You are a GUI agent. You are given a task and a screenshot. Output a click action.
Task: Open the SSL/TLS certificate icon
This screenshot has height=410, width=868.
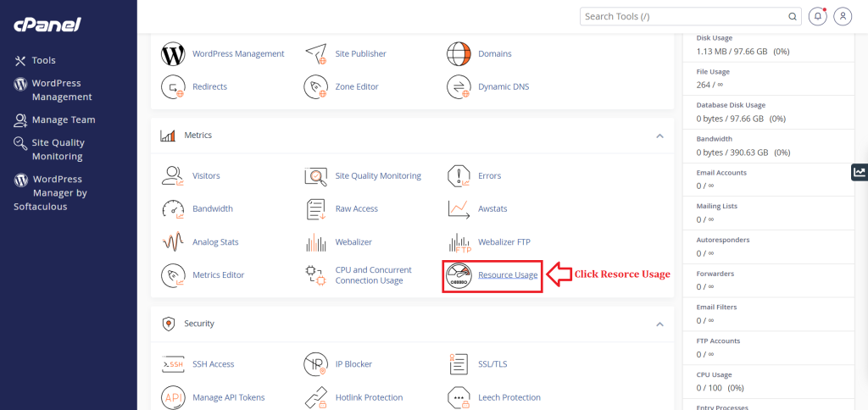(459, 364)
